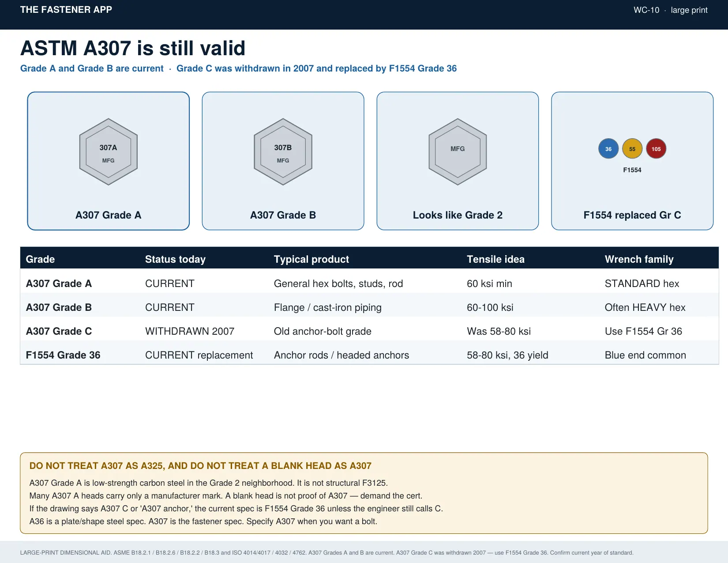Image resolution: width=728 pixels, height=563 pixels.
Task: Click the Typical product column header
Action: coord(311,259)
